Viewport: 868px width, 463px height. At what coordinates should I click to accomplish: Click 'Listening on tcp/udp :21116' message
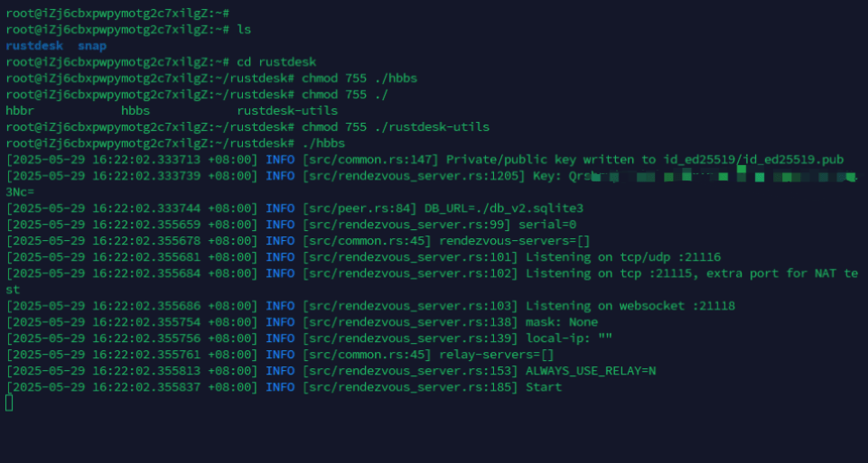pyautogui.click(x=623, y=257)
